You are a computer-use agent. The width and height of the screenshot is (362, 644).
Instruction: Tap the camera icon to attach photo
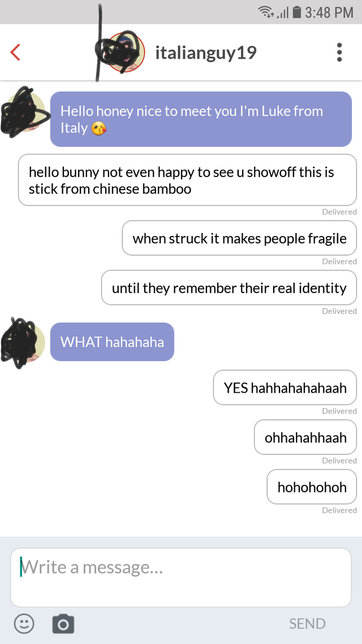pos(63,624)
